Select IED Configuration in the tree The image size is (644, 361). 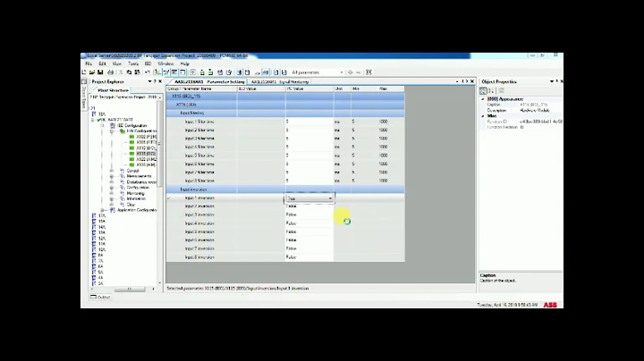pyautogui.click(x=131, y=125)
